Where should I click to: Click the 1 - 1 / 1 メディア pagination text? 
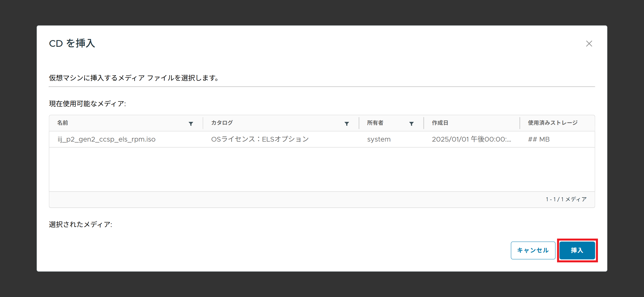566,199
